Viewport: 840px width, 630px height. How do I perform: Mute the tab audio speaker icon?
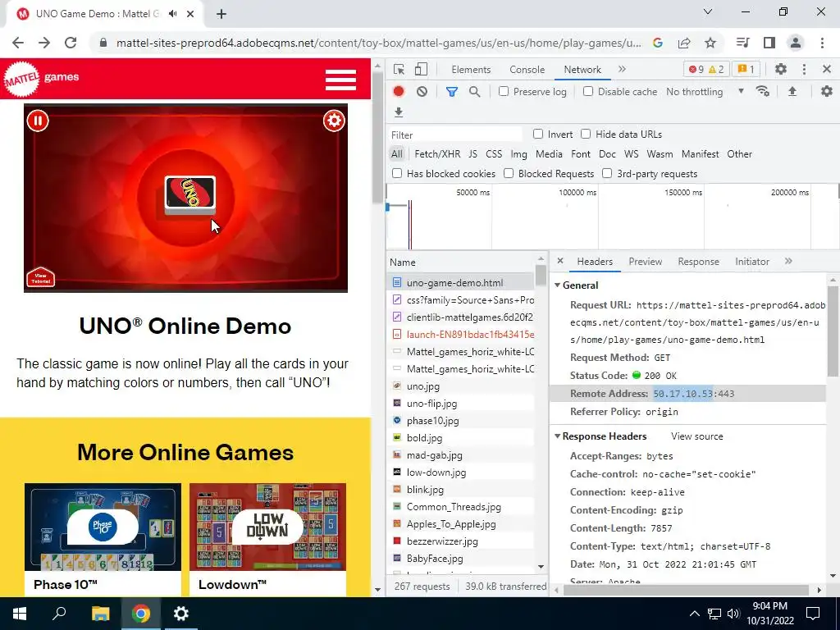tap(172, 14)
